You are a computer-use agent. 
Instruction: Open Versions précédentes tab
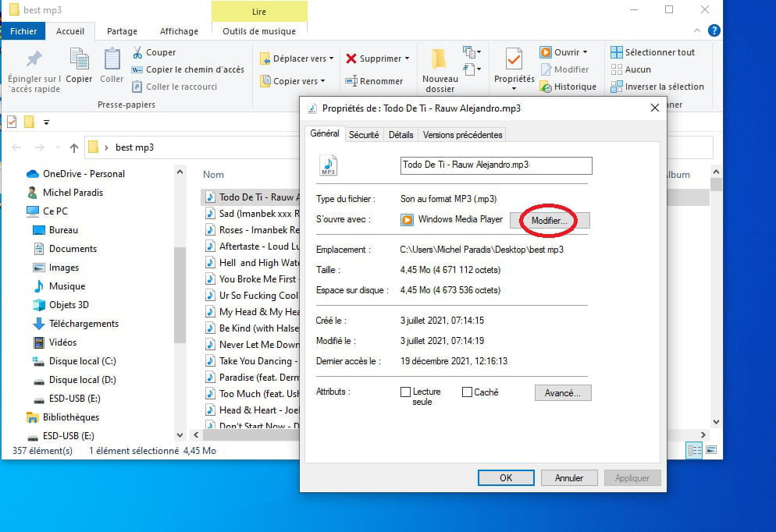463,135
